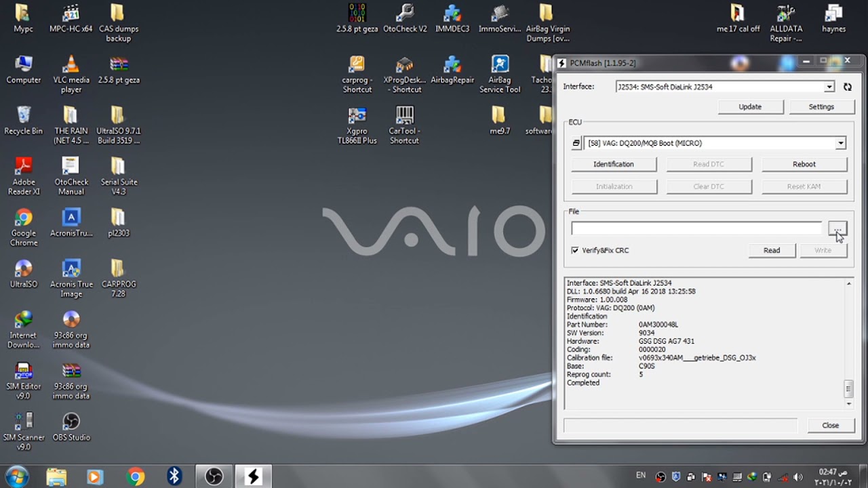Refresh the PCMflash interface list
The width and height of the screenshot is (868, 488).
click(847, 87)
